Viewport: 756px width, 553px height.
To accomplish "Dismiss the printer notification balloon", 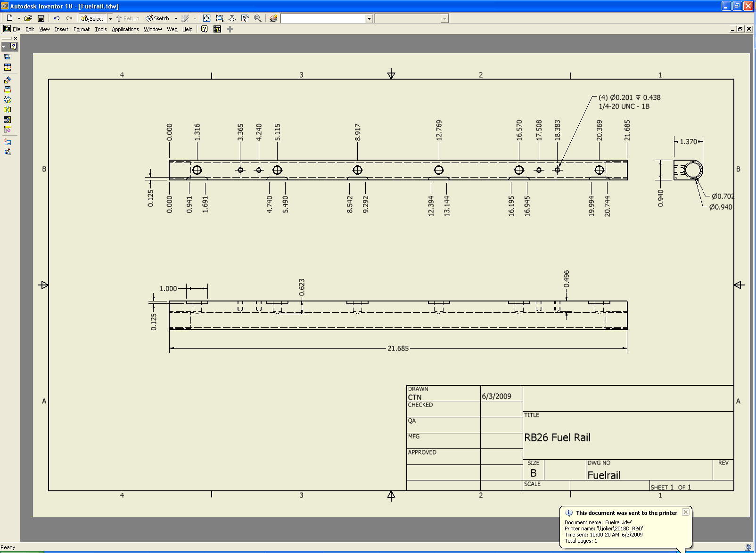I will (686, 512).
